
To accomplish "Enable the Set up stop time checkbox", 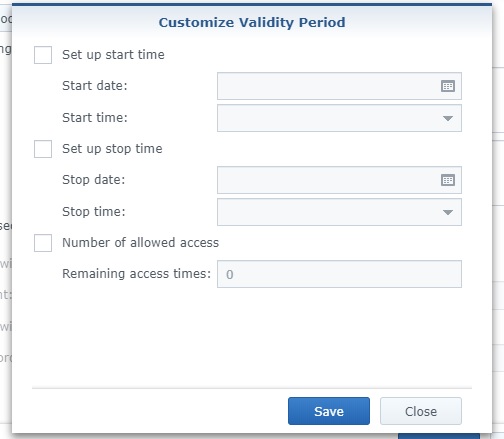I will click(x=43, y=149).
